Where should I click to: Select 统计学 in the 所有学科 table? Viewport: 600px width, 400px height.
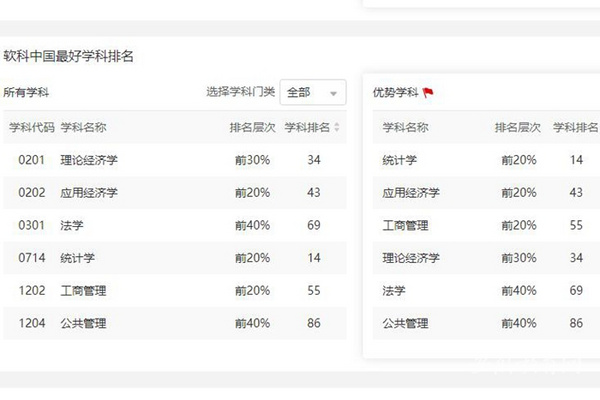coord(78,258)
